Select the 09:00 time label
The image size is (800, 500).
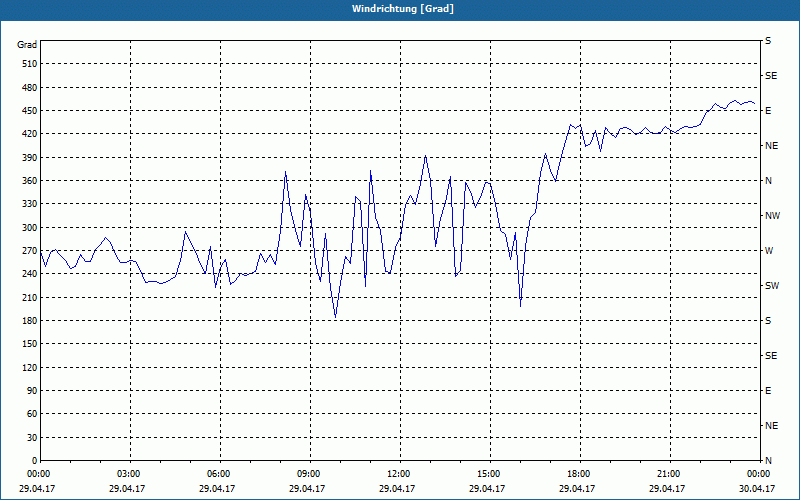[x=307, y=474]
